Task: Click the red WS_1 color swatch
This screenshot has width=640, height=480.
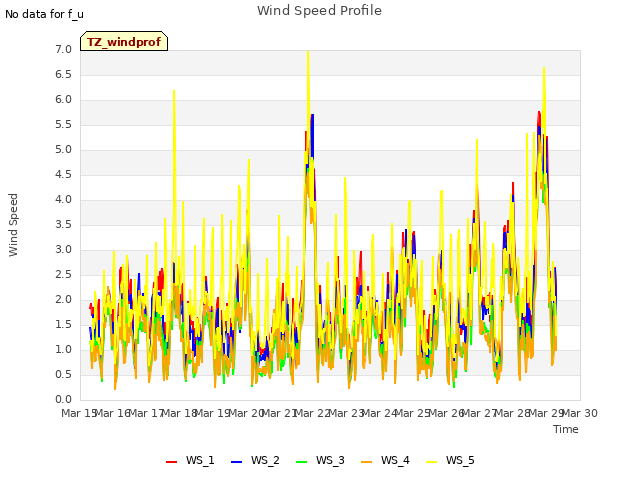Action: (x=171, y=462)
